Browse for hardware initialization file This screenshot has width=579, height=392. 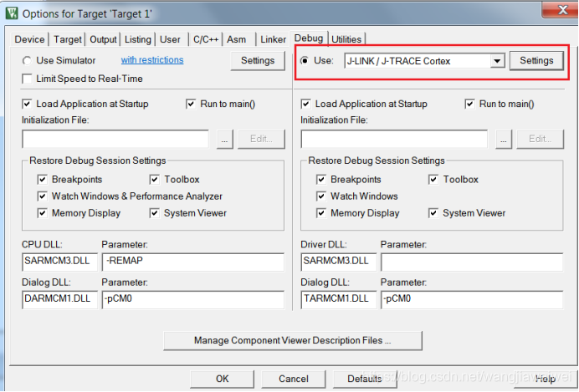[x=504, y=139]
